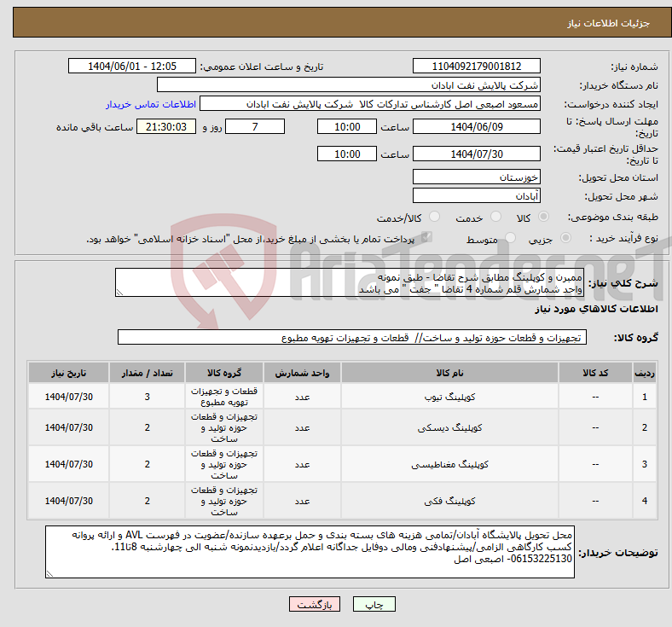Select the متوسط purchase type radio

click(x=510, y=238)
